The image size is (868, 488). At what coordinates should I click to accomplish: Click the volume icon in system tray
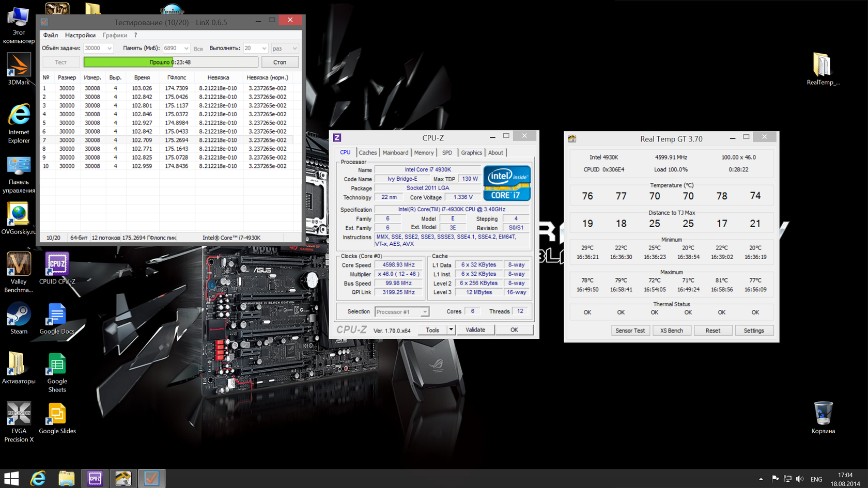pos(800,479)
